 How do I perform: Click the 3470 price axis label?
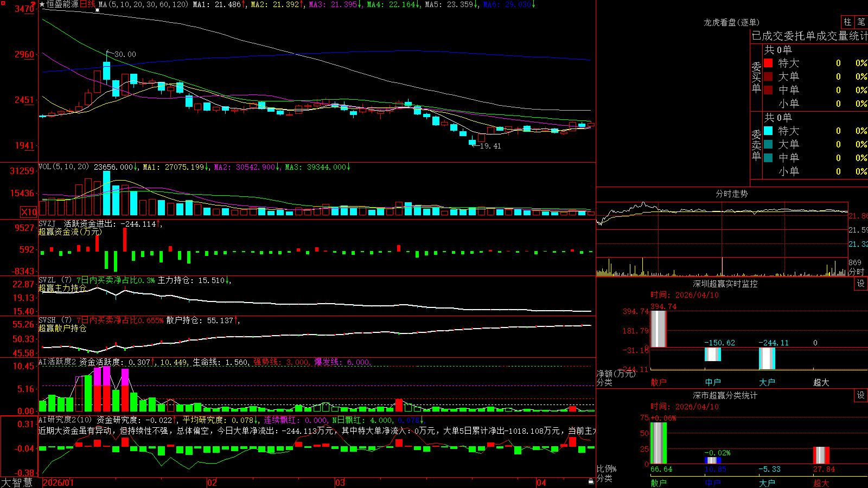(24, 9)
